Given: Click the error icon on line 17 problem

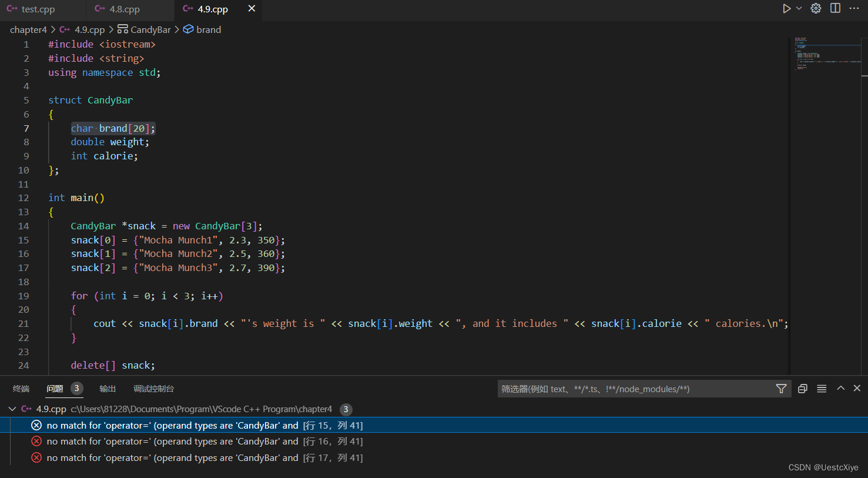Looking at the screenshot, I should click(x=36, y=457).
